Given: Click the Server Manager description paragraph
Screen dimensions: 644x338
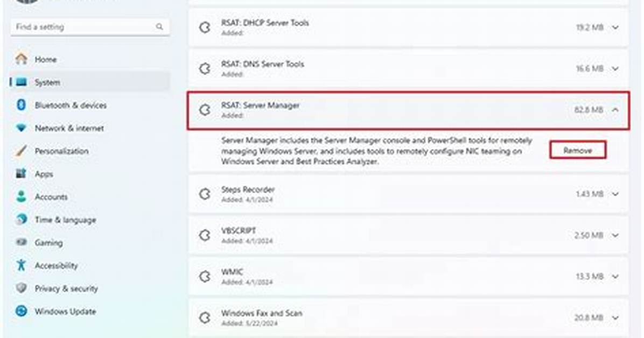Looking at the screenshot, I should (x=376, y=151).
